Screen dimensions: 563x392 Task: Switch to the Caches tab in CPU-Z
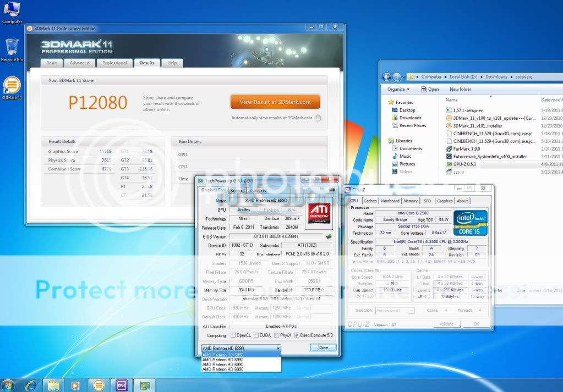click(x=370, y=201)
